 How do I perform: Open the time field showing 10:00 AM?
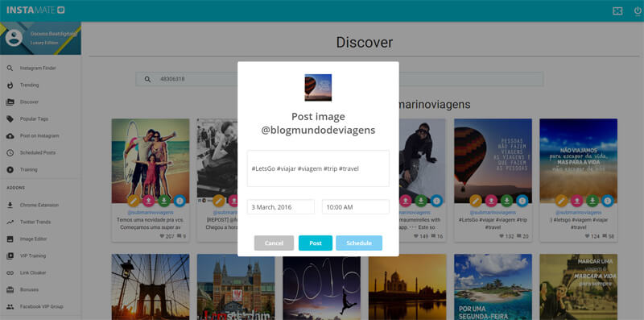pos(355,207)
